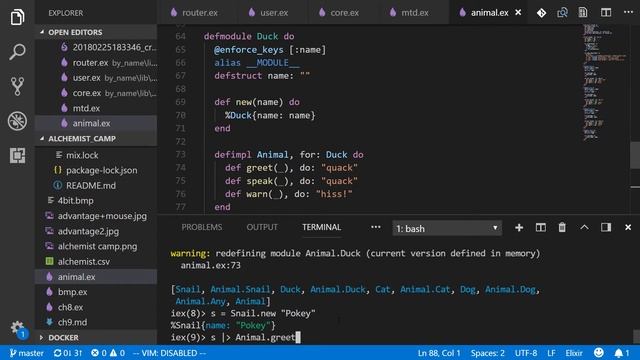Open notifications bell in status bar
Screen dimensions: 640x360
622,353
